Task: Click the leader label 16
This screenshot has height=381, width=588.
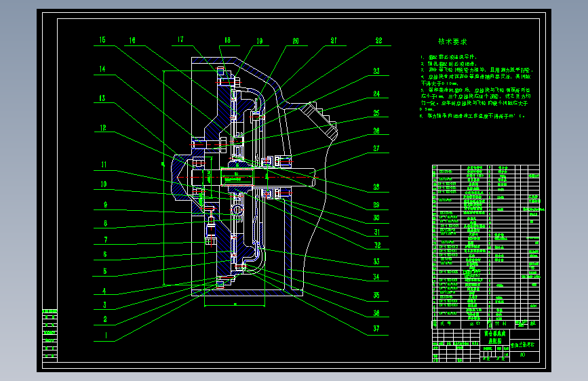Action: (x=132, y=40)
